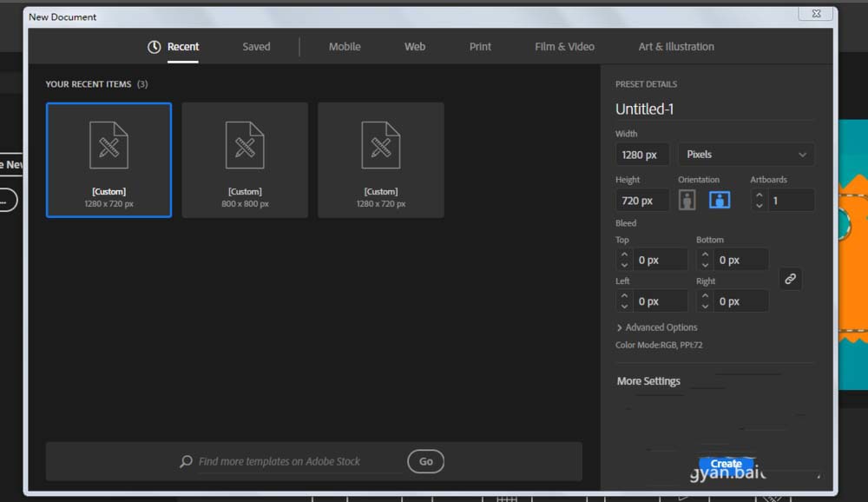
Task: Click the Bottom bleed field
Action: click(x=740, y=260)
